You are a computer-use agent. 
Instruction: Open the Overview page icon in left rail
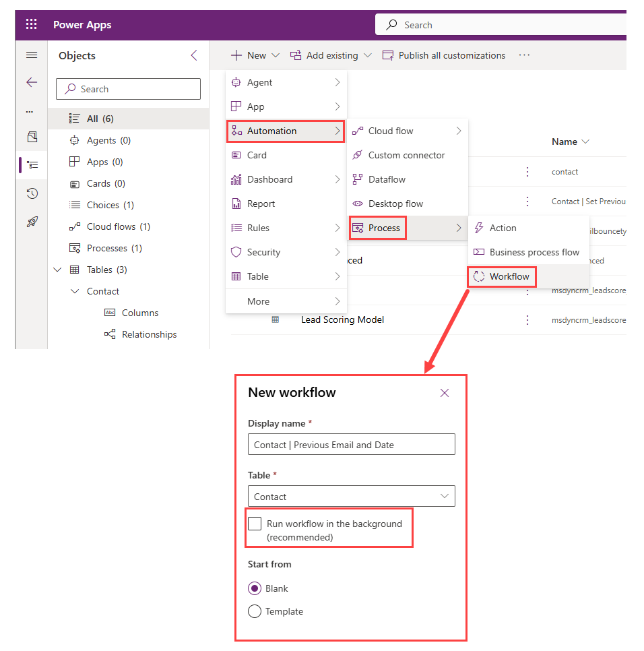point(32,137)
